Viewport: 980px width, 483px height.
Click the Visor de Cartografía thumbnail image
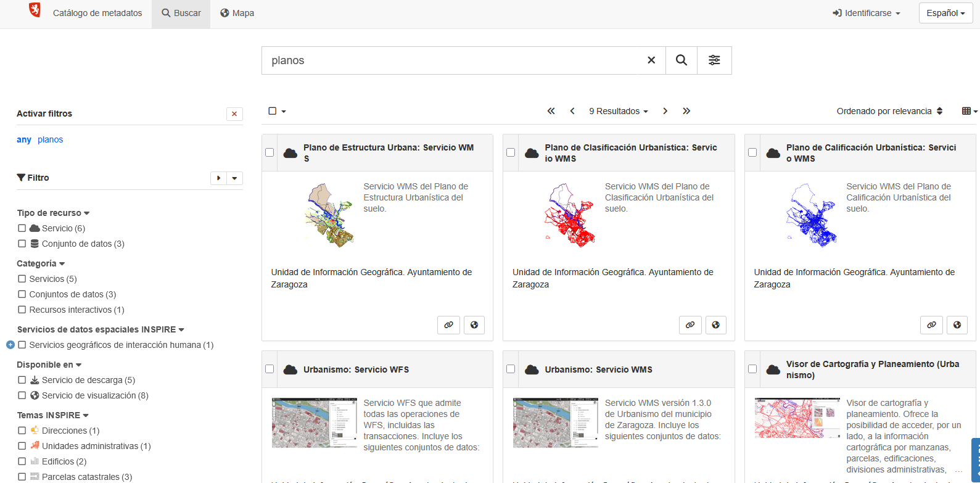[797, 418]
